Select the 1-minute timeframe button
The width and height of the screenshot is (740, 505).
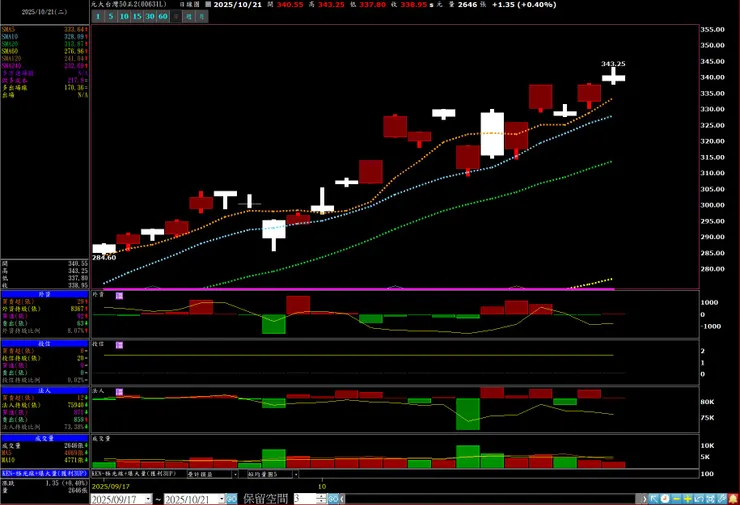pos(98,17)
